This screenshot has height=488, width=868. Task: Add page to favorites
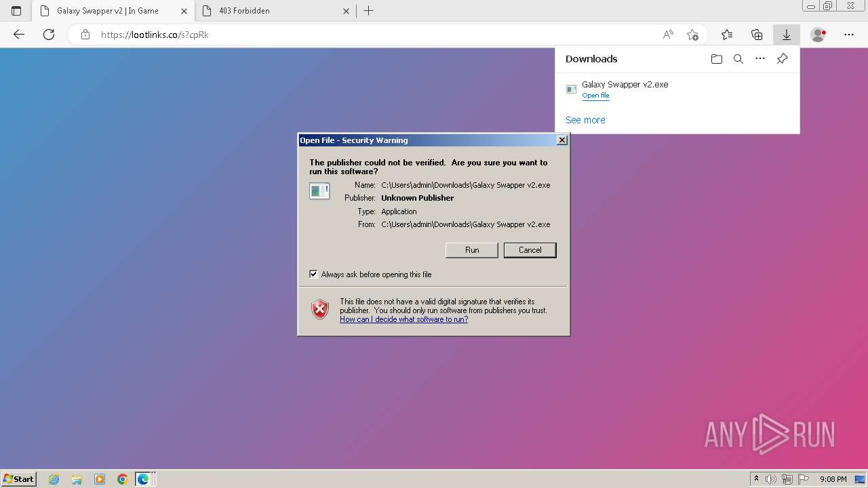click(x=692, y=35)
